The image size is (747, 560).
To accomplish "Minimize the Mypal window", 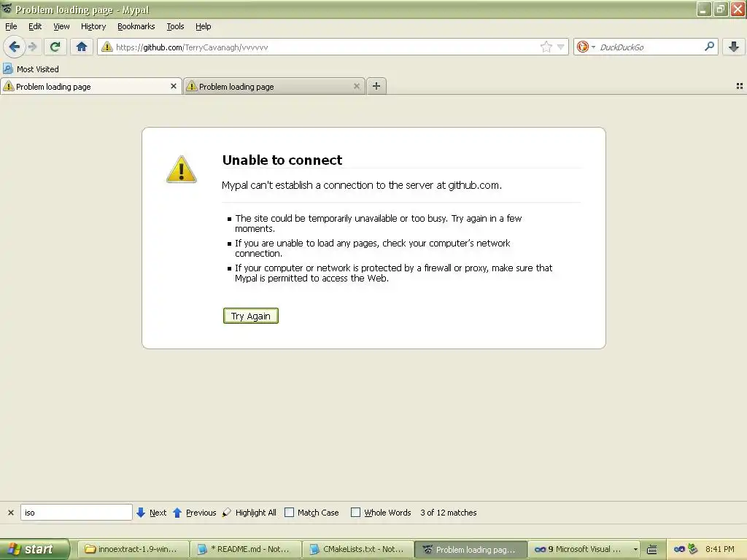I will [704, 9].
